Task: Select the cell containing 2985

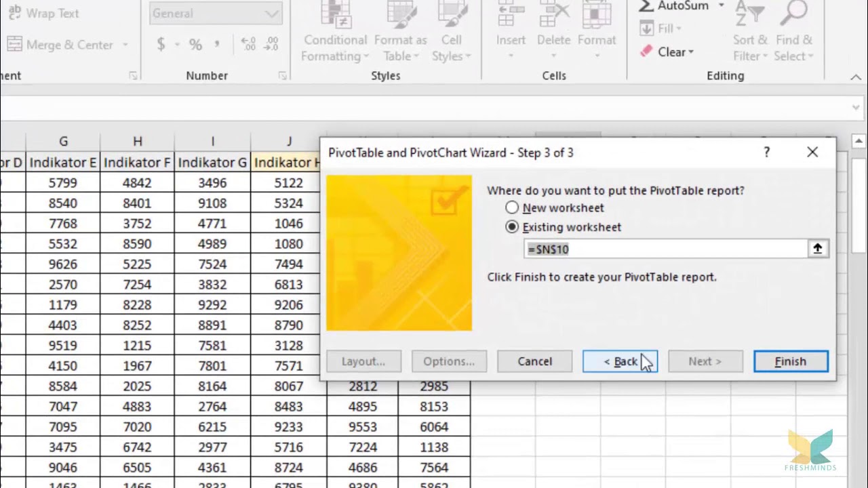Action: coord(434,386)
